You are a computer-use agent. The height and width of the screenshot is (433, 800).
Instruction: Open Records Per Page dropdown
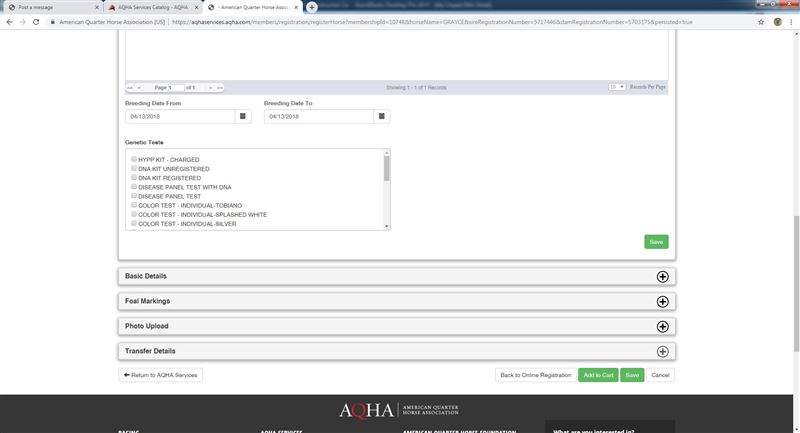(x=617, y=87)
